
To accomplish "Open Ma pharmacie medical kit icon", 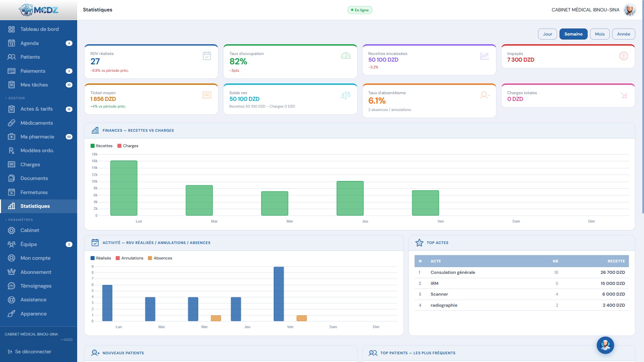I will pyautogui.click(x=11, y=137).
